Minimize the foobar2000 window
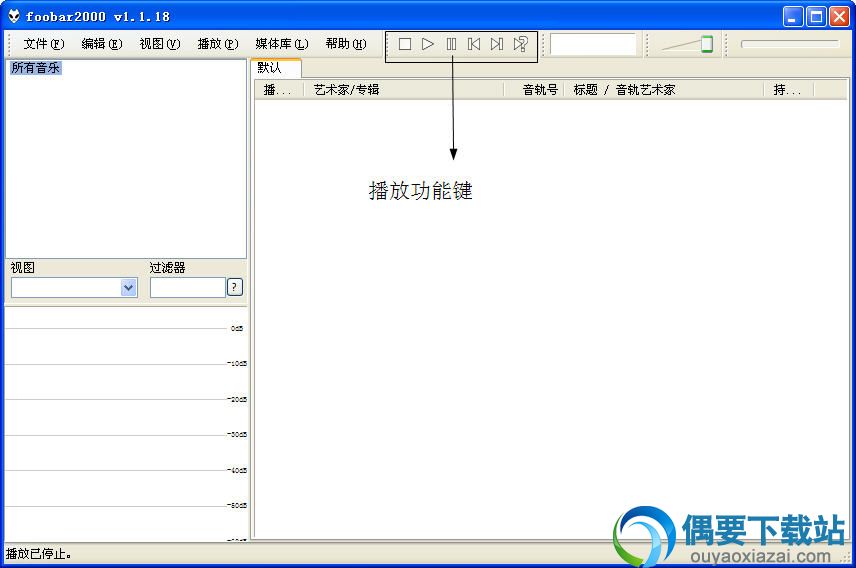 point(793,16)
